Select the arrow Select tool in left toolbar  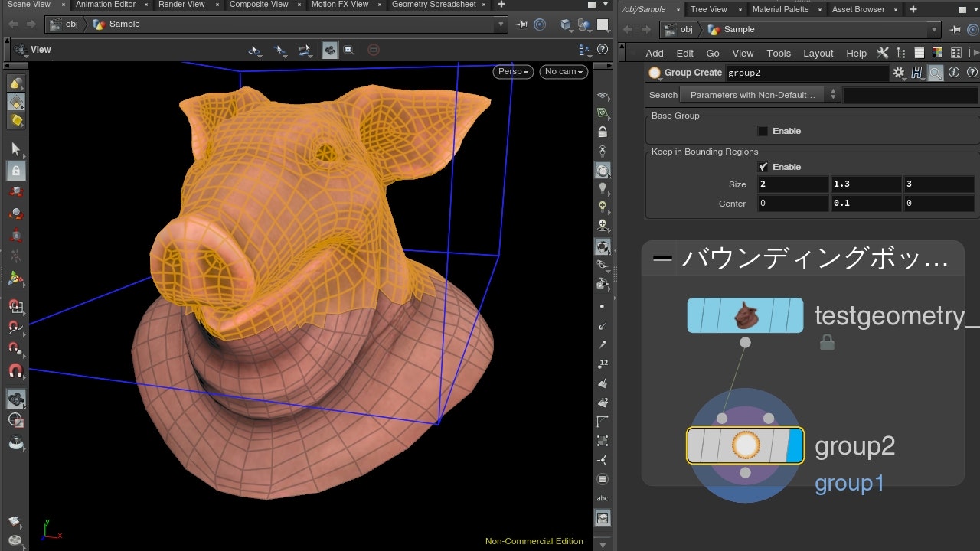[x=16, y=148]
